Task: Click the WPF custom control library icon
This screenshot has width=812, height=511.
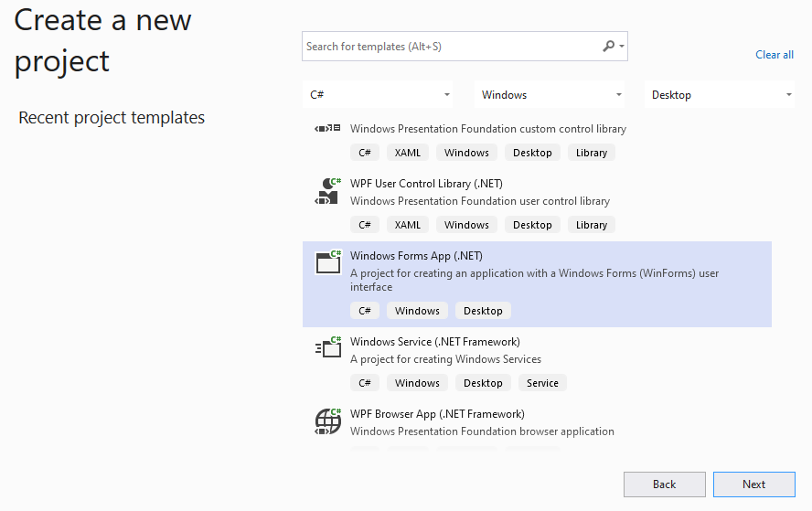Action: (327, 128)
